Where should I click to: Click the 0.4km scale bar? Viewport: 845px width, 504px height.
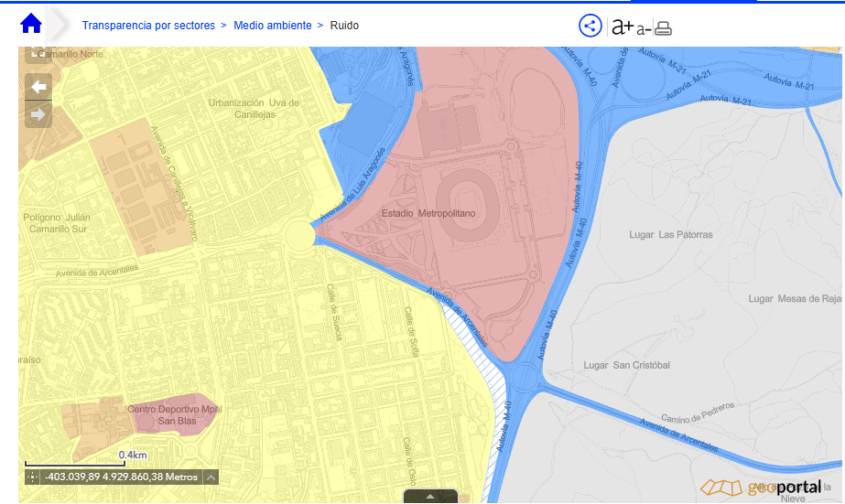tap(75, 463)
